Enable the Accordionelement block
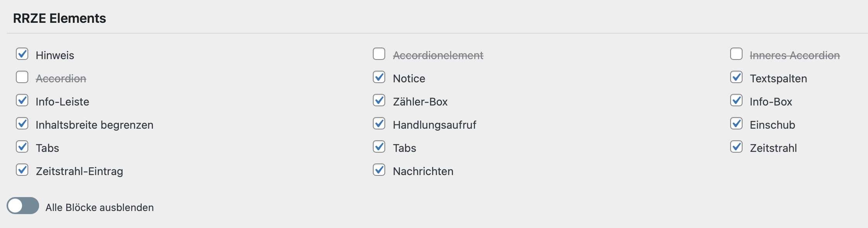868x228 pixels. [379, 55]
